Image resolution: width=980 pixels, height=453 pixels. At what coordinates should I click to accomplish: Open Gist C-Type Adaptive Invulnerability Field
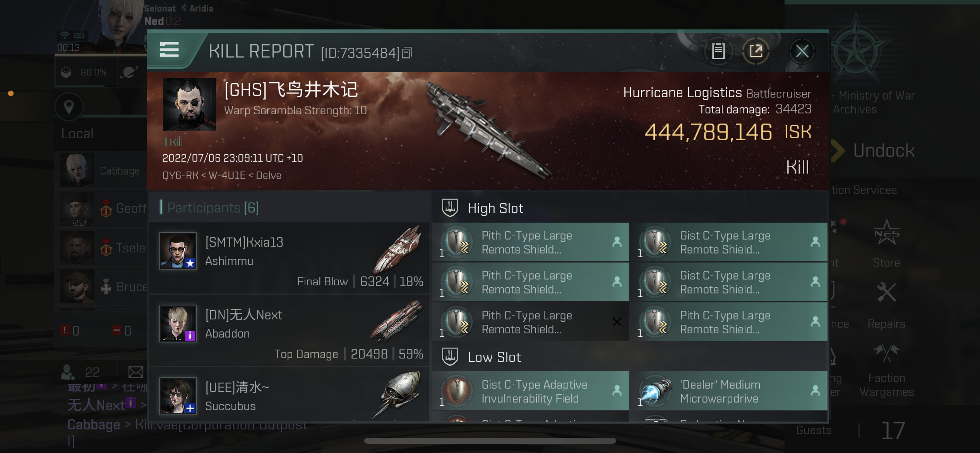[x=530, y=391]
